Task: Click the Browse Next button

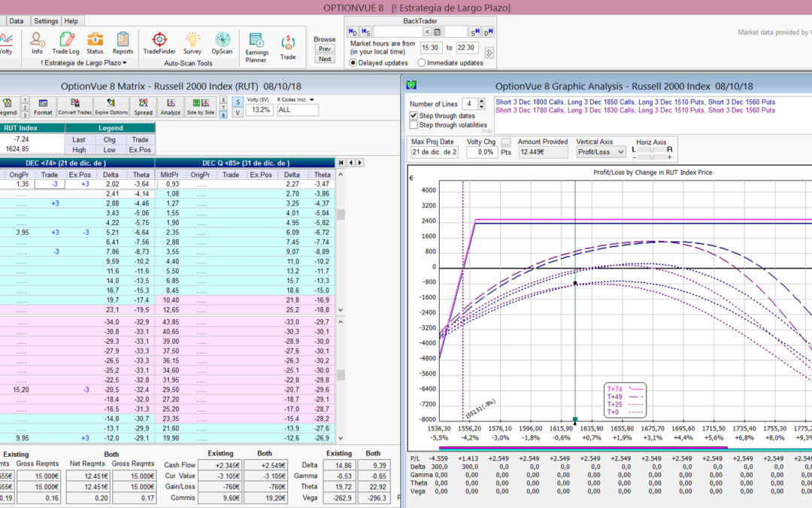Action: click(x=325, y=59)
